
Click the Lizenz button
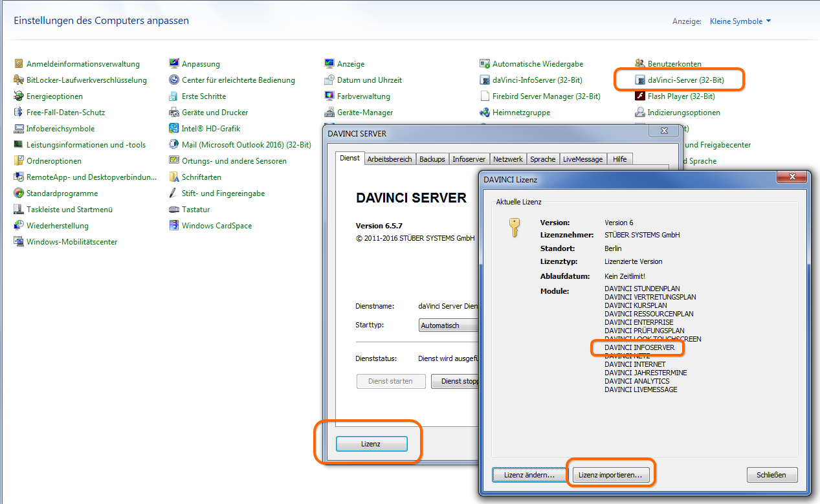[x=371, y=444]
